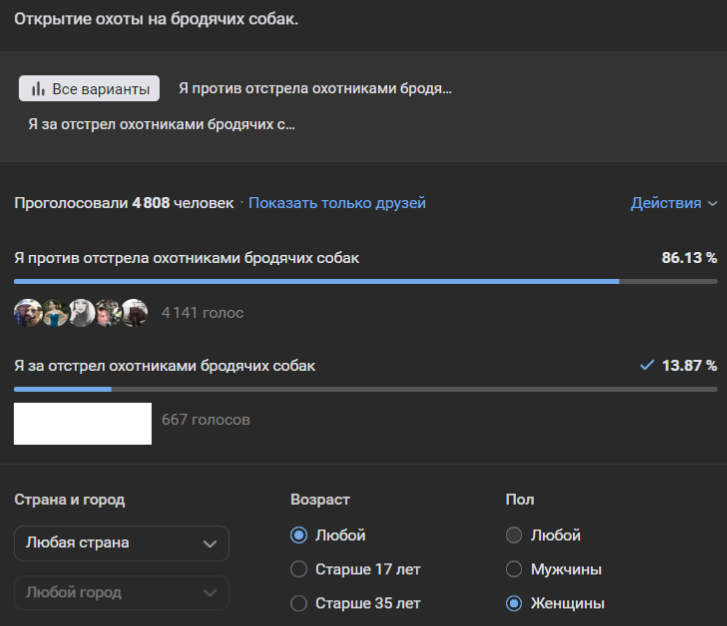Click the 86.13 % progress bar

coord(366,281)
